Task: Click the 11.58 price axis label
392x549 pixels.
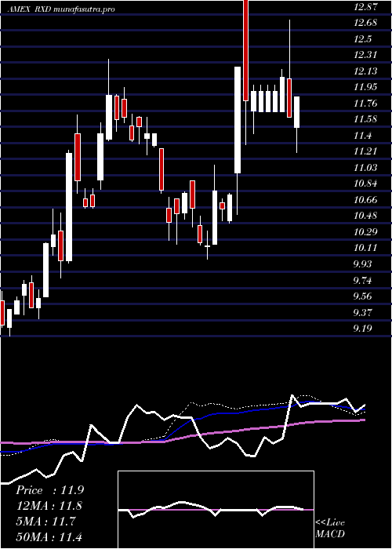Action: [x=366, y=119]
